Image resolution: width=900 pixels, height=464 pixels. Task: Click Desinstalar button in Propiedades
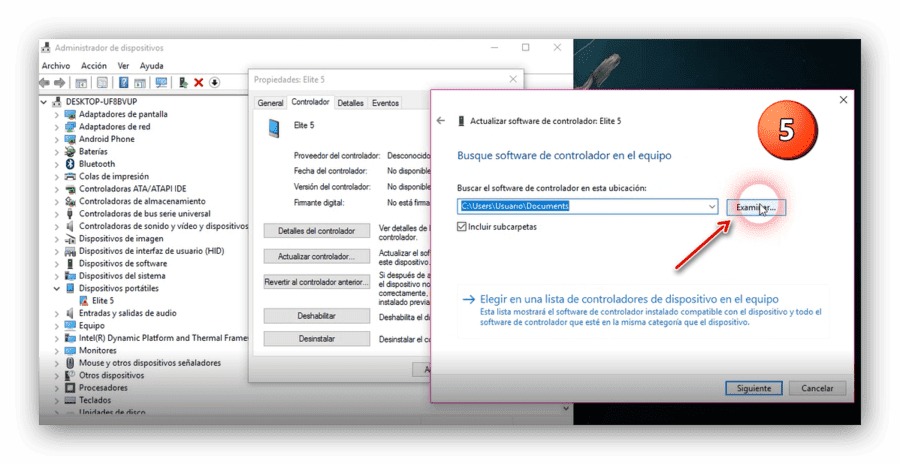click(x=317, y=339)
